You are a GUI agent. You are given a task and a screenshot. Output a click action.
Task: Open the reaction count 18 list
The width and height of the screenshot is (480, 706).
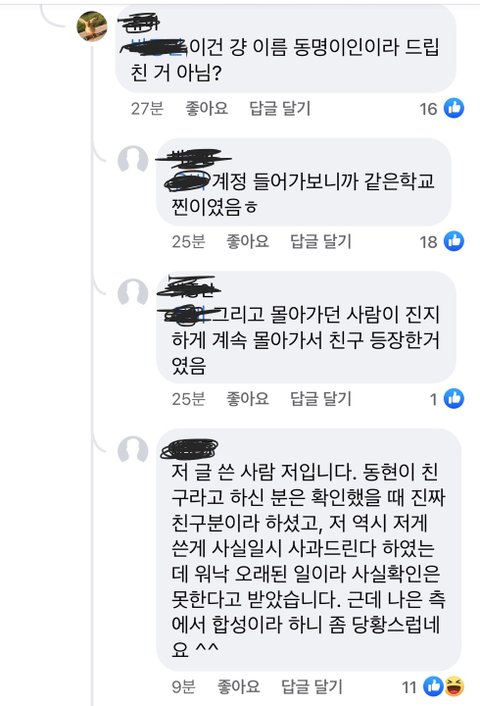(x=429, y=242)
